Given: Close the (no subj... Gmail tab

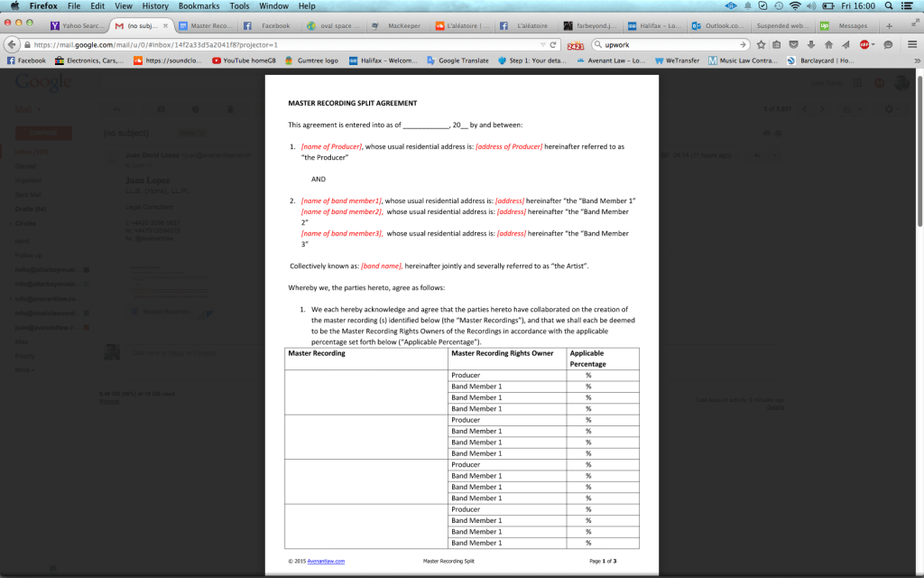Looking at the screenshot, I should [166, 26].
